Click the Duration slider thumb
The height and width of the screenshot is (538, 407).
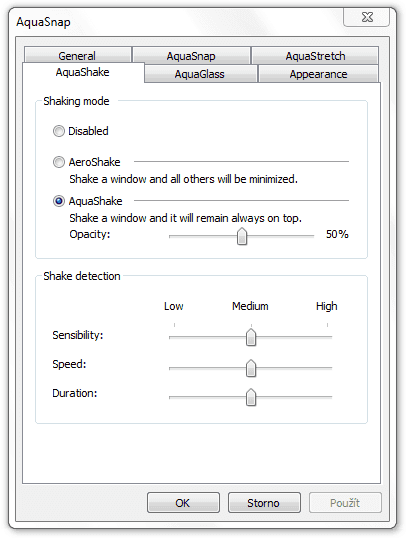point(251,397)
